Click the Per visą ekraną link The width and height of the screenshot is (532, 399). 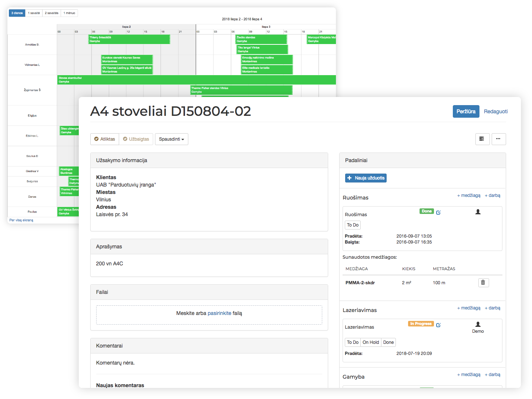point(21,220)
